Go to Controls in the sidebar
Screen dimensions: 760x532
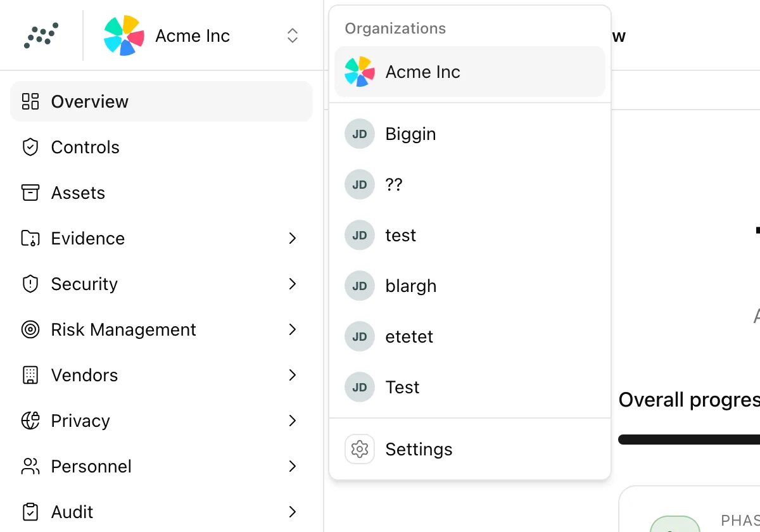(161, 147)
